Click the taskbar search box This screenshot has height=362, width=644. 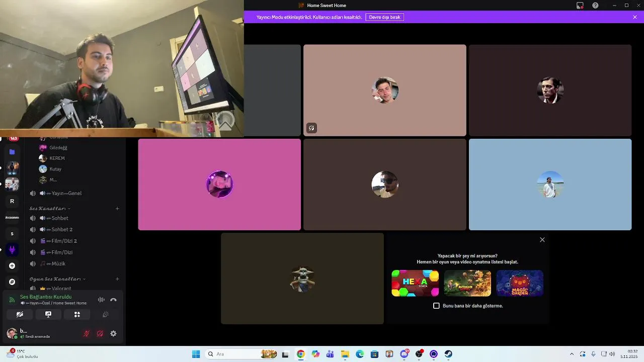(x=242, y=354)
